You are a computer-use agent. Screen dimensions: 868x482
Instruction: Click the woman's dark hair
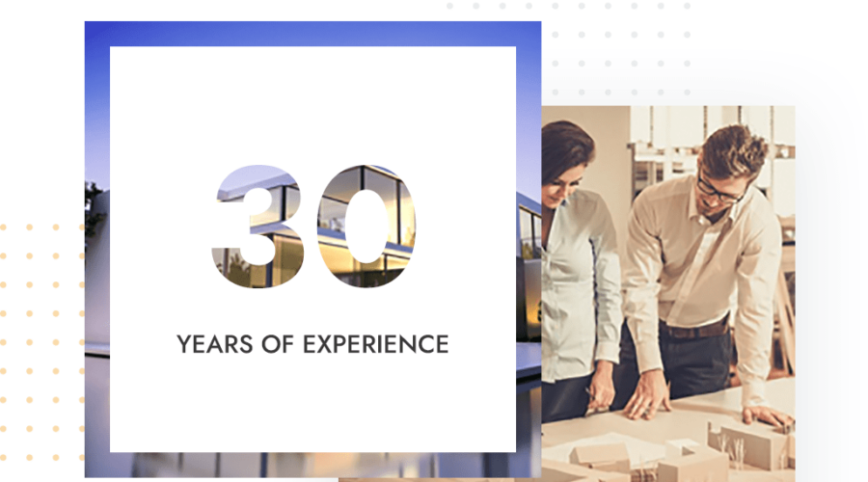(564, 152)
